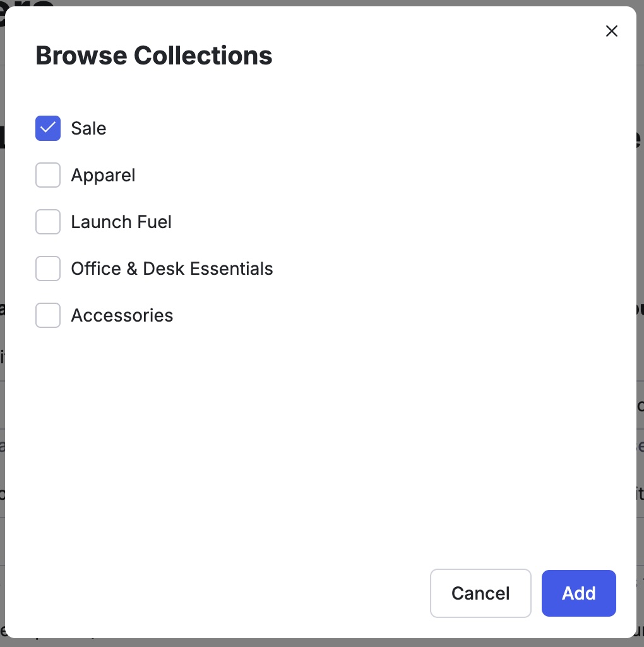This screenshot has width=644, height=647.
Task: Click the Office & Desk Essentials label
Action: click(x=172, y=269)
